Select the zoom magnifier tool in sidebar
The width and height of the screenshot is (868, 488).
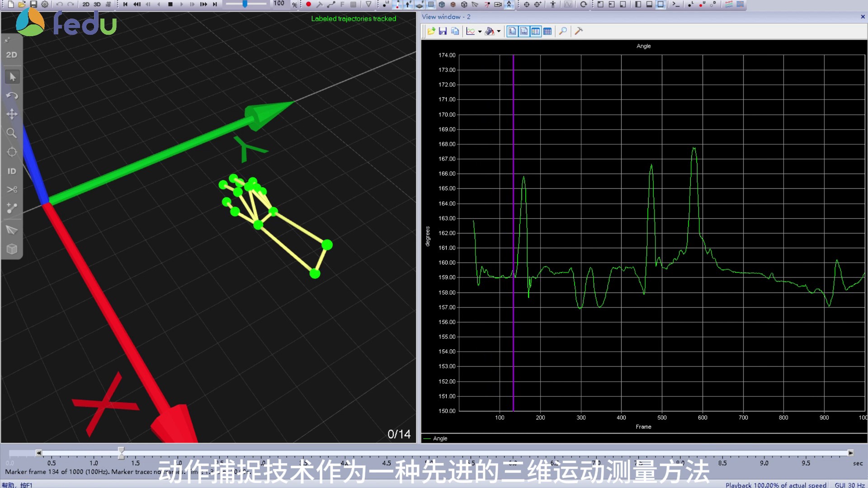12,133
